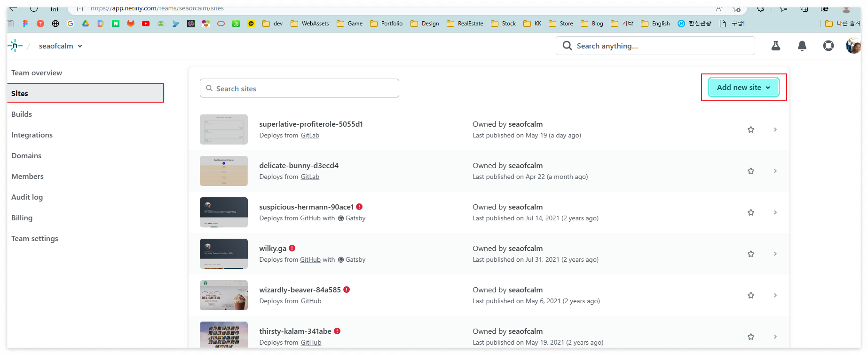
Task: Open the WebAssets bookmarks folder
Action: click(x=310, y=24)
